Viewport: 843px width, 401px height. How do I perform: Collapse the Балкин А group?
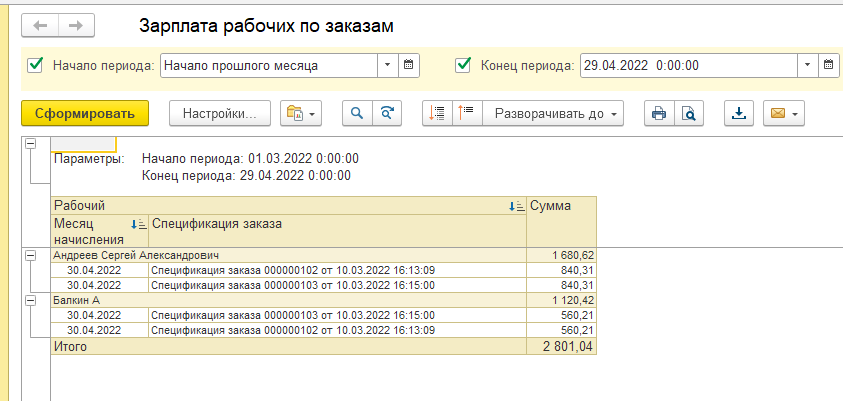pyautogui.click(x=31, y=301)
